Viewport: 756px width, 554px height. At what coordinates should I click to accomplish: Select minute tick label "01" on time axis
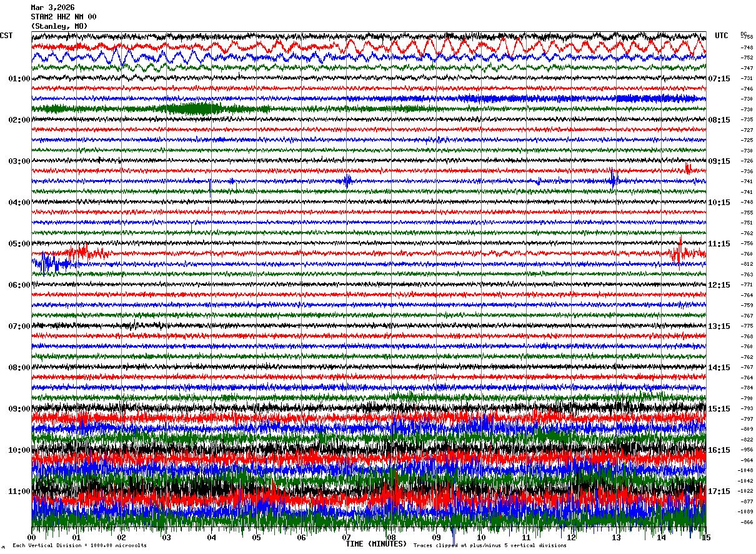(x=76, y=538)
